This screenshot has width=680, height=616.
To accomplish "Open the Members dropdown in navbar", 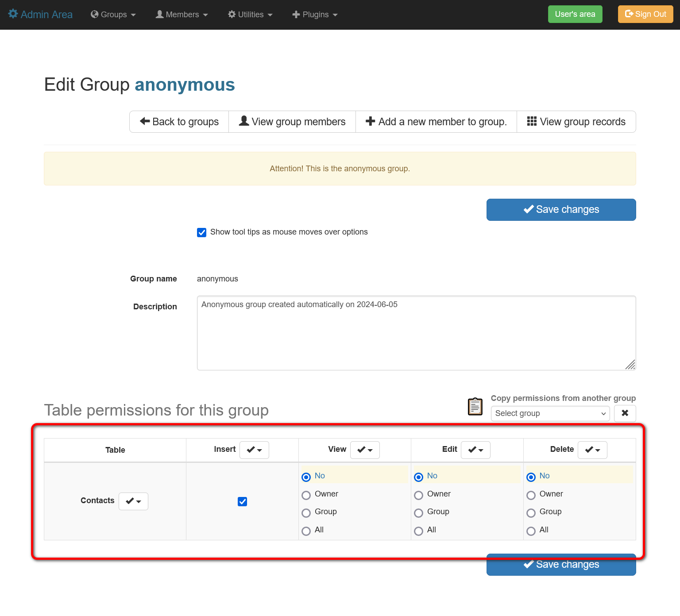I will pyautogui.click(x=182, y=15).
